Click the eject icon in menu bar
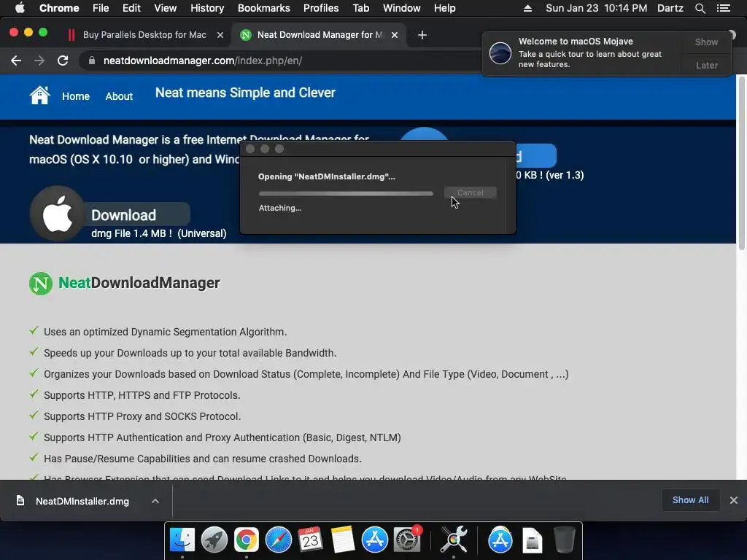 527,8
